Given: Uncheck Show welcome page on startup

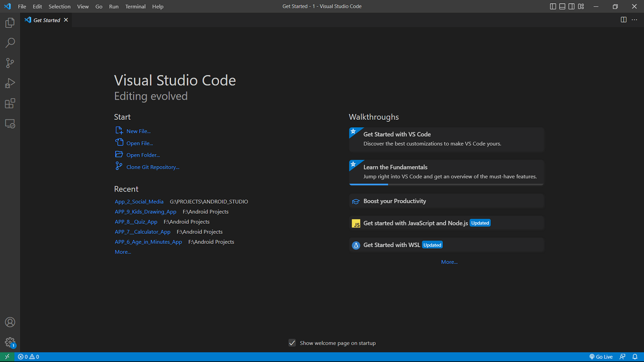Looking at the screenshot, I should (292, 343).
